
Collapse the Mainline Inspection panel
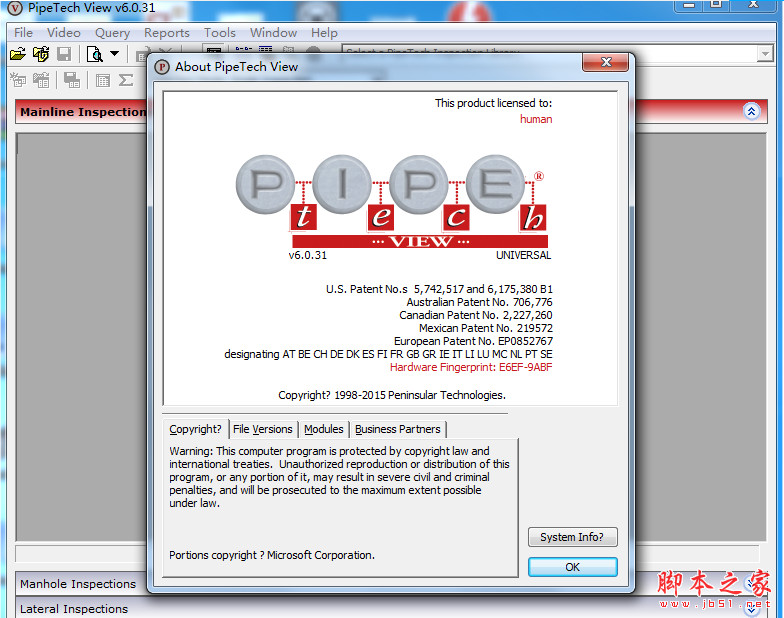pyautogui.click(x=751, y=111)
